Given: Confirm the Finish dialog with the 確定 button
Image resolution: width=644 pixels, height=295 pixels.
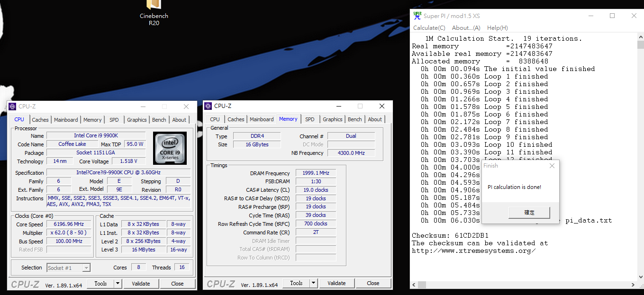Looking at the screenshot, I should tap(529, 213).
